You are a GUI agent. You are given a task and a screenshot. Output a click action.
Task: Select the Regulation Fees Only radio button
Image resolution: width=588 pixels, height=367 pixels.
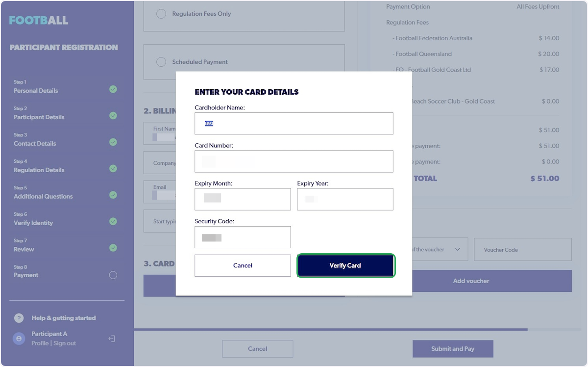[161, 14]
